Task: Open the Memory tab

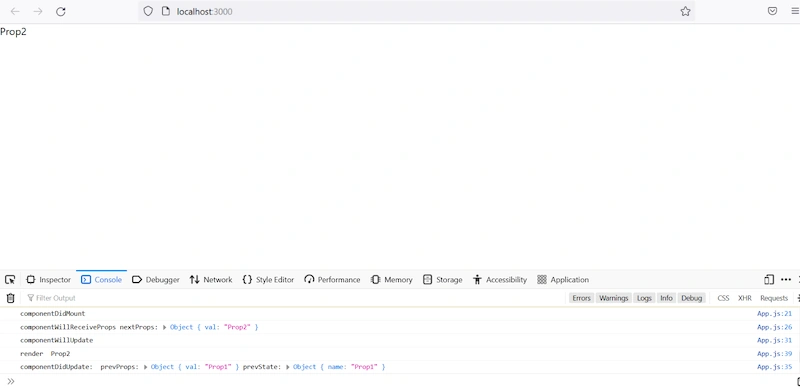Action: tap(391, 280)
